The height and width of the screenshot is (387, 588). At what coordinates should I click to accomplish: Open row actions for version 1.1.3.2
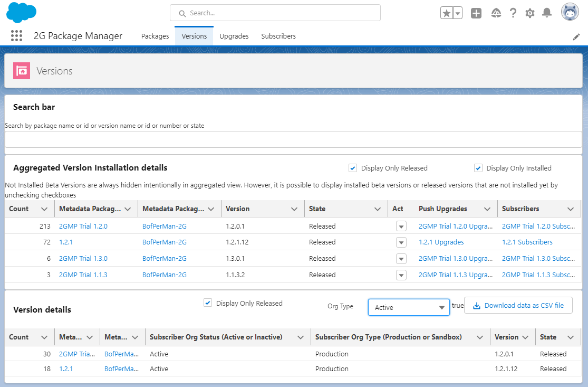tap(401, 275)
